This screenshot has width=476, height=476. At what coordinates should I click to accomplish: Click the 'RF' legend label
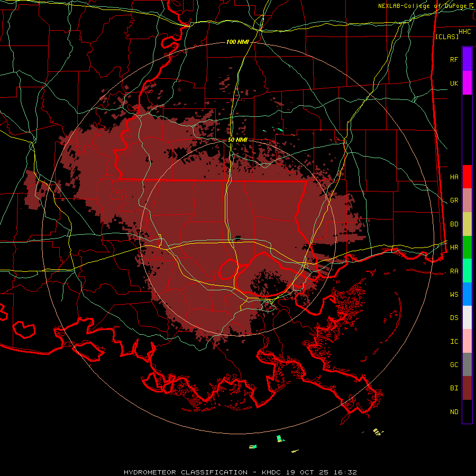[x=454, y=59]
